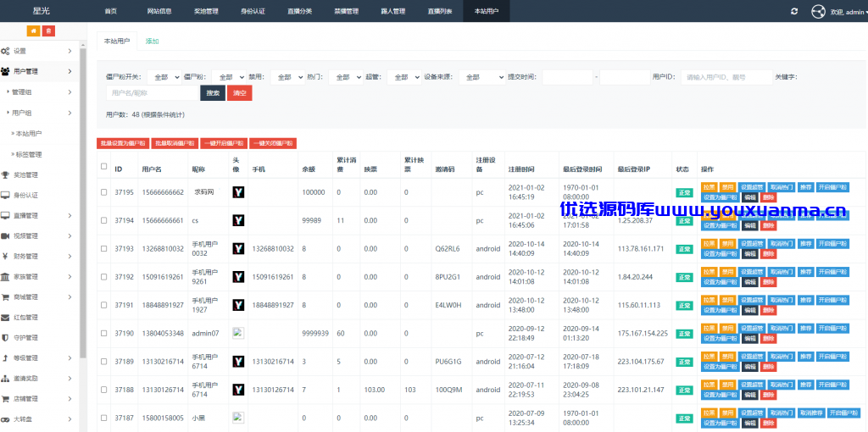Check the checkbox for user ID 37190
The width and height of the screenshot is (868, 432).
(104, 333)
